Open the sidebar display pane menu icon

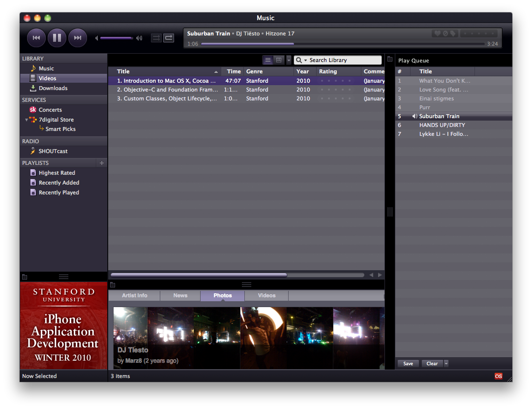tap(25, 277)
